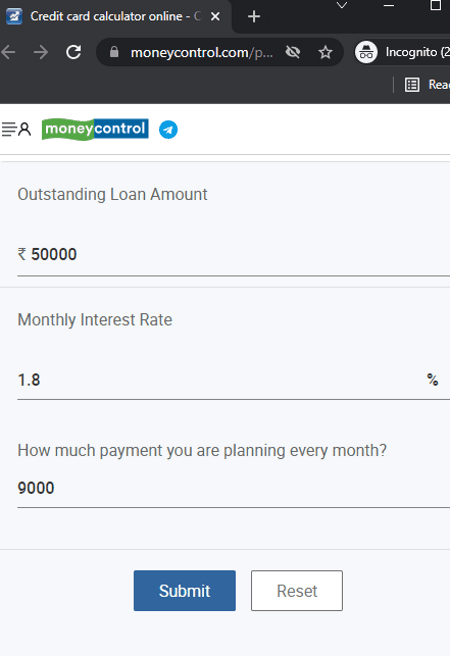Viewport: 450px width, 656px height.
Task: Reload the page with the refresh icon
Action: pyautogui.click(x=74, y=52)
